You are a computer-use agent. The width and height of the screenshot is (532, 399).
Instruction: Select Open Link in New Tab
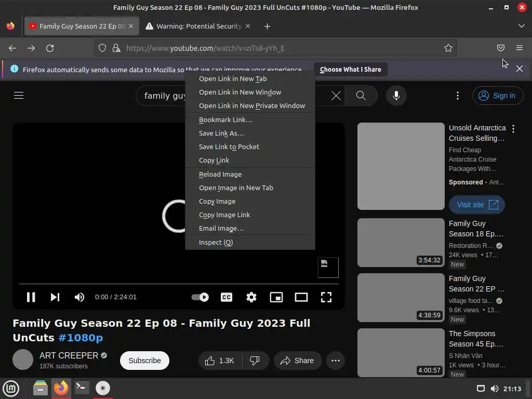click(250, 79)
